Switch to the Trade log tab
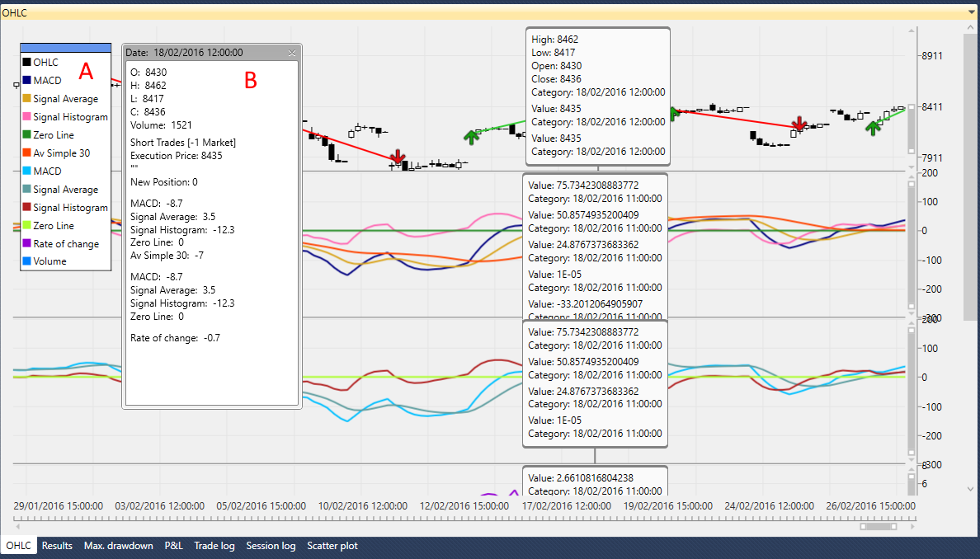Screen dimensions: 980x559 (214, 545)
